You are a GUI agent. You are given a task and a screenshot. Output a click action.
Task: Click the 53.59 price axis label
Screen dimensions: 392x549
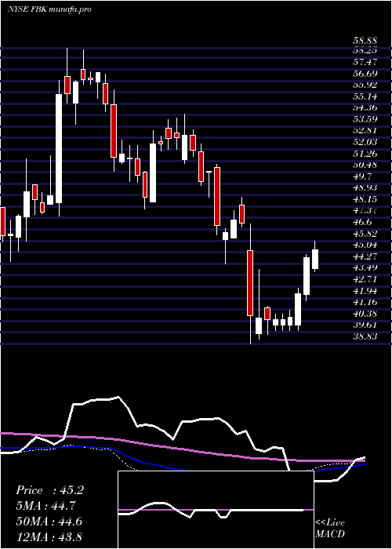tap(365, 119)
